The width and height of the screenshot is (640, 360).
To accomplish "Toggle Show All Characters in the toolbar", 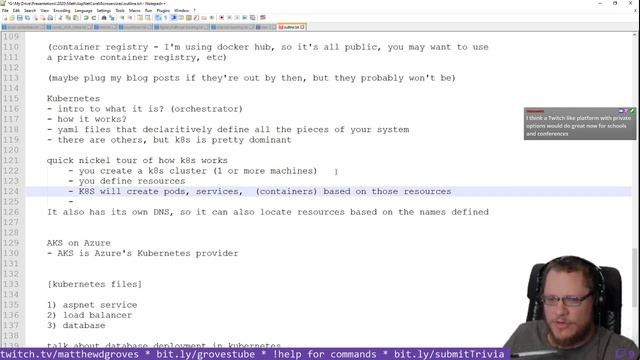I will pos(165,18).
